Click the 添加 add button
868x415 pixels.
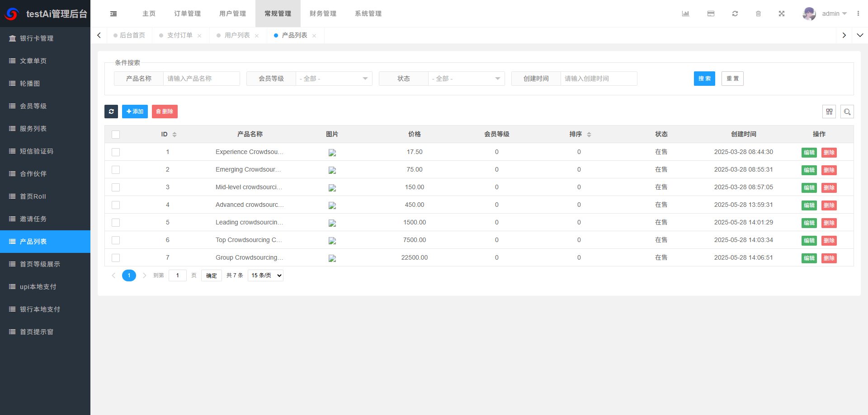coord(135,112)
